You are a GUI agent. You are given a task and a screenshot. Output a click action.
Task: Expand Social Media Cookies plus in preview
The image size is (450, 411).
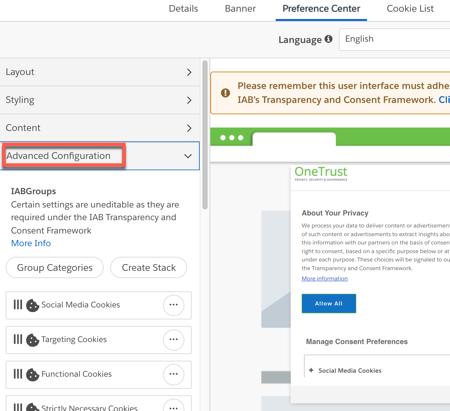point(311,370)
